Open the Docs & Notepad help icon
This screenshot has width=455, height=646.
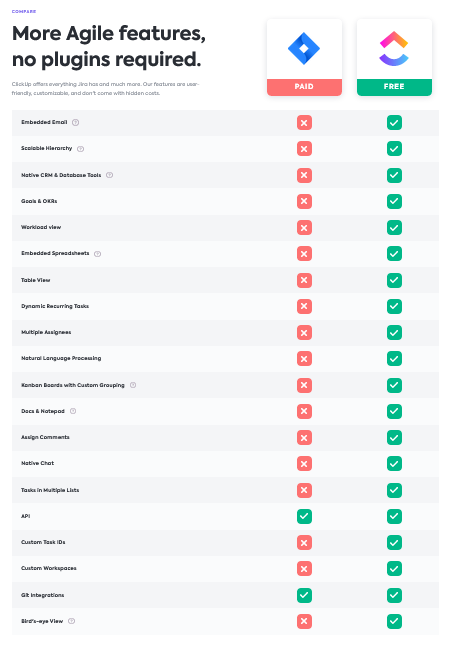tap(73, 411)
